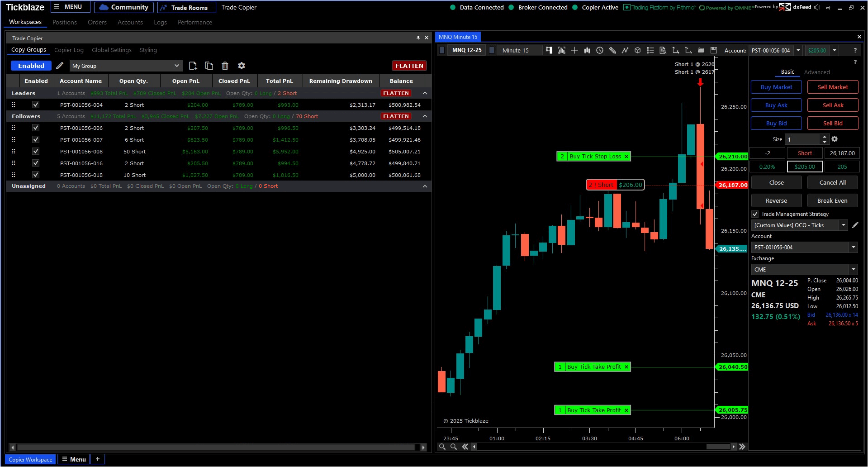868x467 pixels.
Task: Open the candlestick chart type icon
Action: (x=587, y=50)
